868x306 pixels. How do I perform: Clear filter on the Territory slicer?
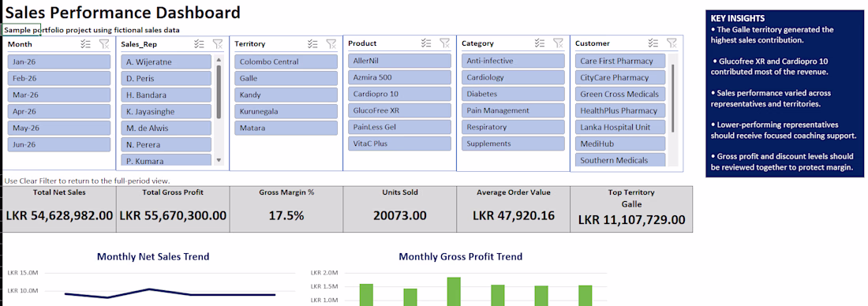point(331,44)
